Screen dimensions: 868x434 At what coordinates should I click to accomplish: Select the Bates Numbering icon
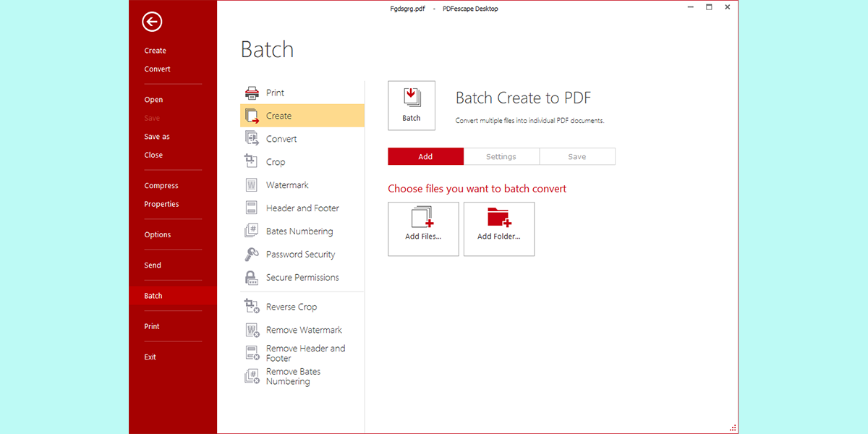click(x=252, y=231)
